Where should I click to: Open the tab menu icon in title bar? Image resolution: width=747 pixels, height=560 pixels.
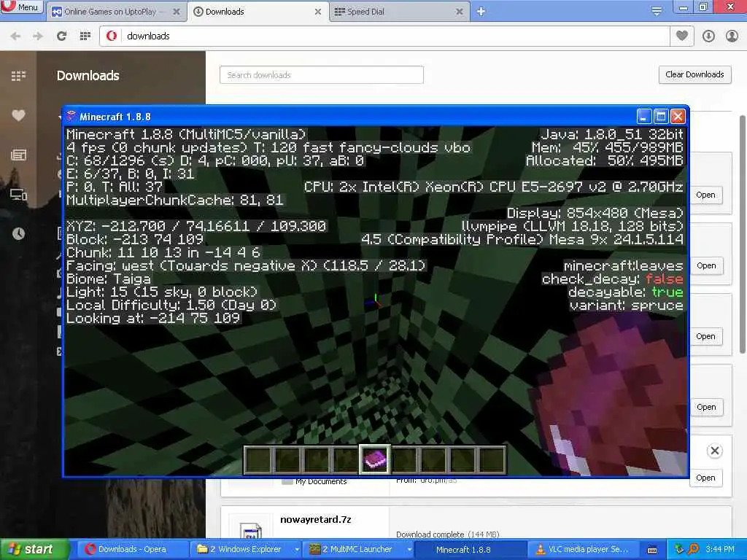click(x=657, y=11)
